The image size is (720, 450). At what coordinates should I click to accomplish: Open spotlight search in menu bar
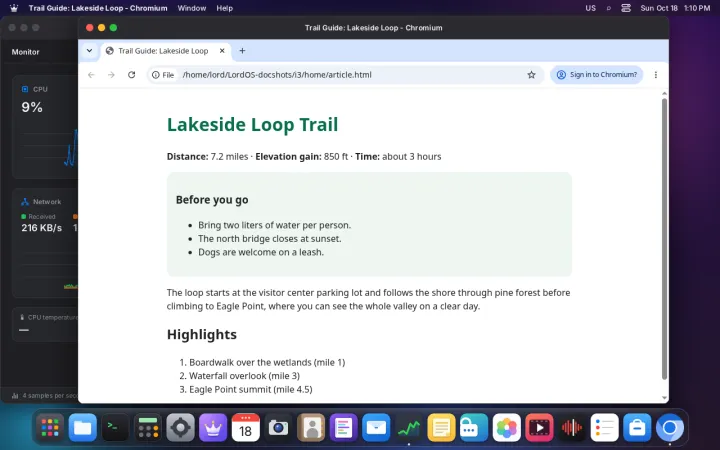608,8
